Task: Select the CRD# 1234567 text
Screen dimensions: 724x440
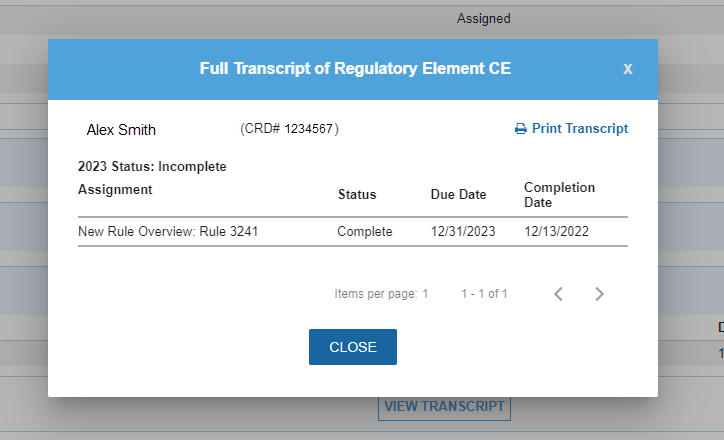Action: point(289,129)
